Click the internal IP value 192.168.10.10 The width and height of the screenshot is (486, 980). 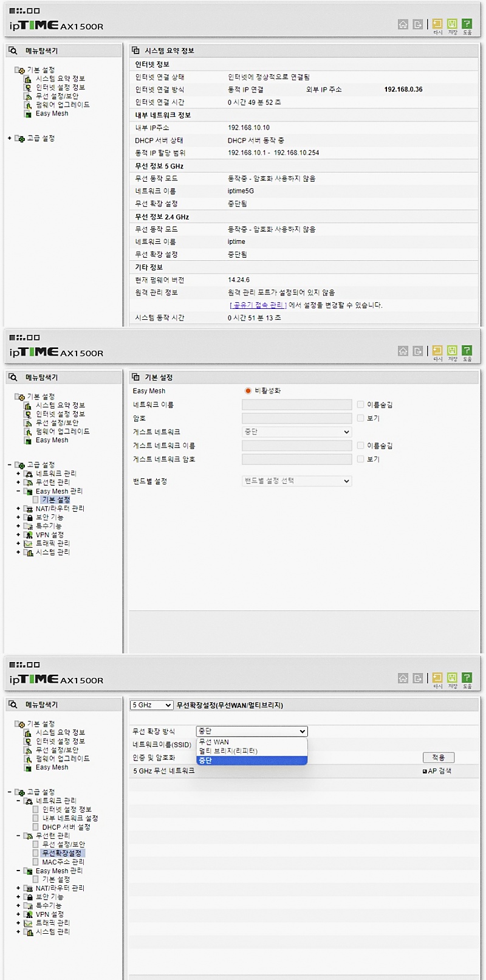(248, 128)
